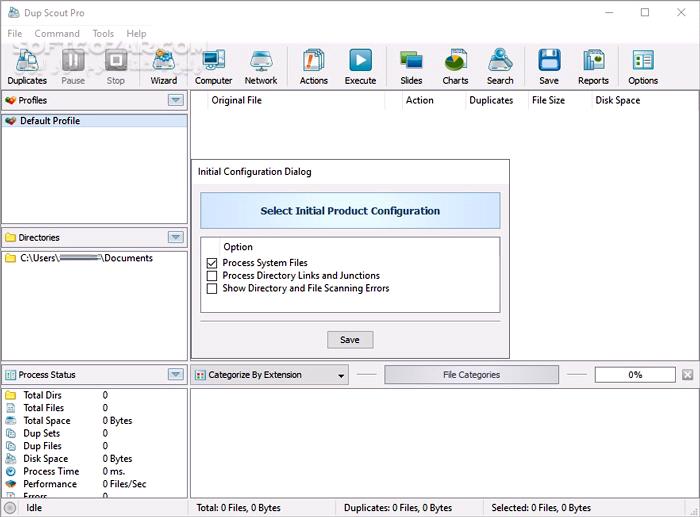Open the Charts tool
This screenshot has height=517, width=700.
coord(455,60)
